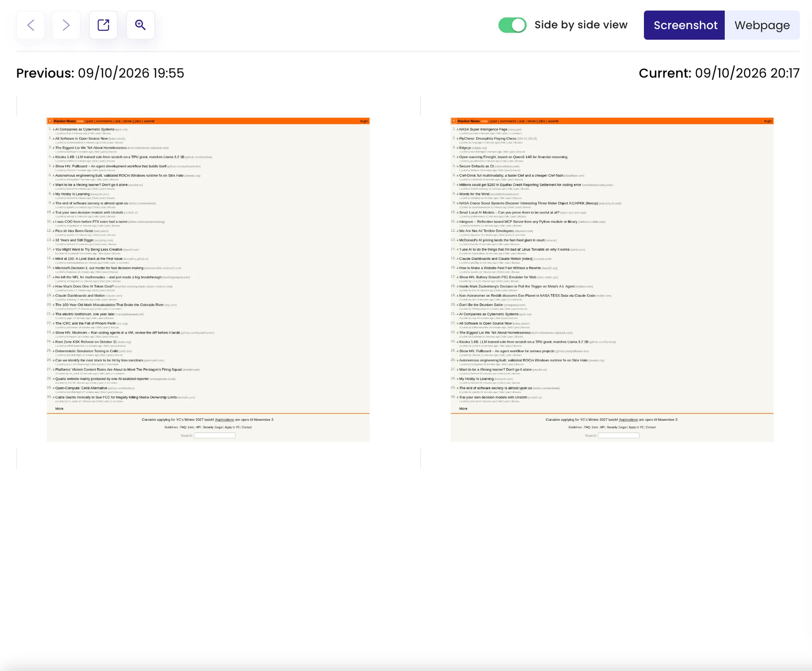Open the page in a new window icon
Image resolution: width=812 pixels, height=671 pixels.
[x=104, y=25]
